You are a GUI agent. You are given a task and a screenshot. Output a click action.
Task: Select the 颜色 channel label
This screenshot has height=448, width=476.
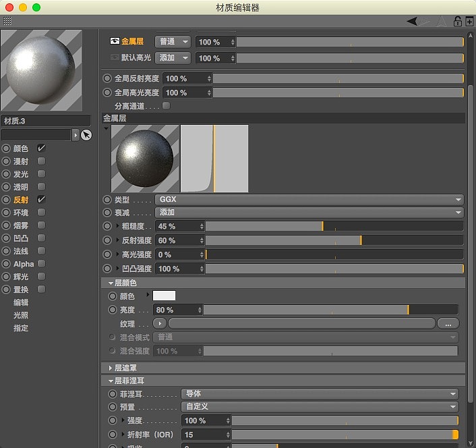tap(21, 148)
